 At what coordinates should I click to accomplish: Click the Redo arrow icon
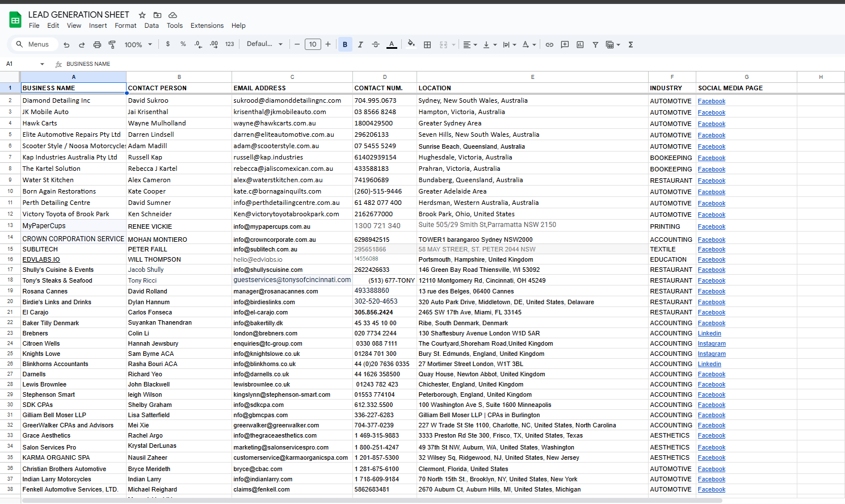[82, 44]
